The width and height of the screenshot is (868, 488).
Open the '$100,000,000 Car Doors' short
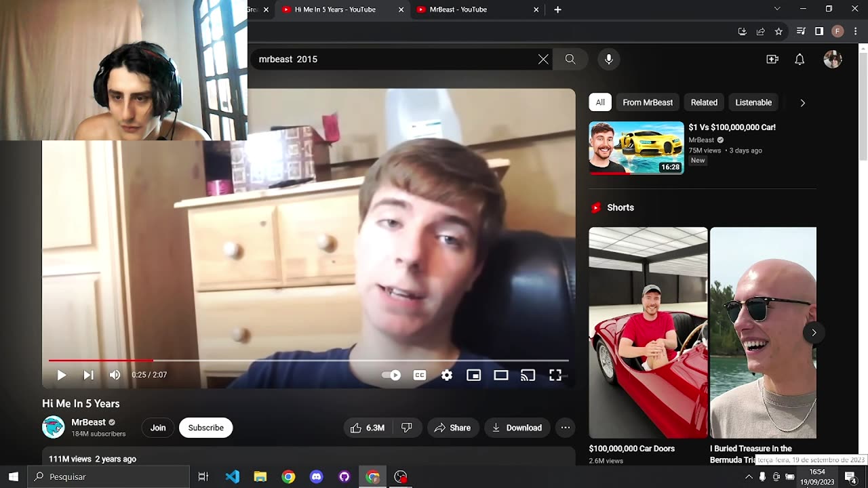pyautogui.click(x=648, y=332)
